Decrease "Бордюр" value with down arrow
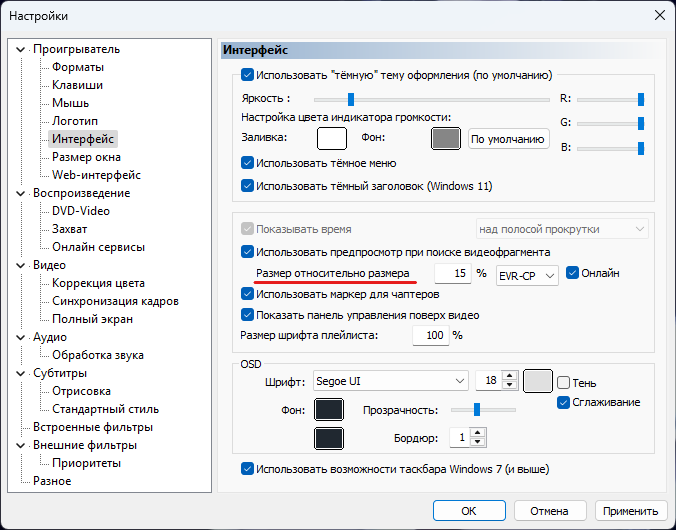676x530 pixels. coord(477,442)
